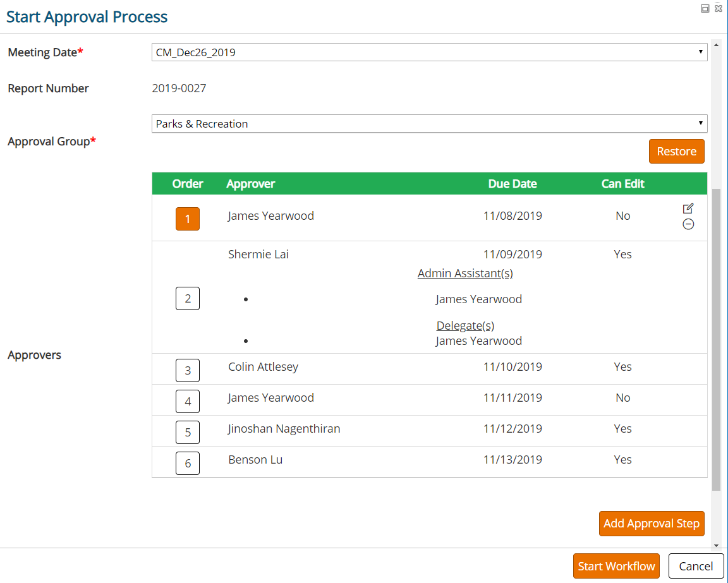Click the Approver column header

point(251,184)
